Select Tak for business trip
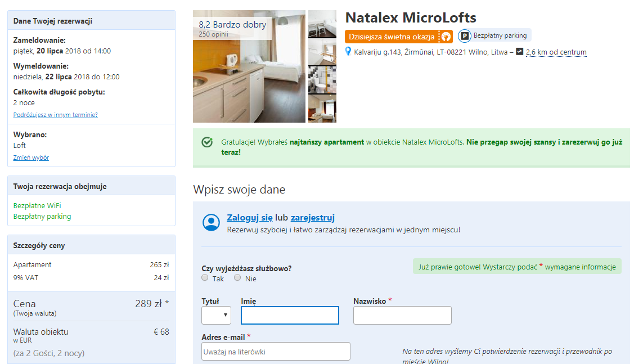634x364 pixels. pos(205,277)
